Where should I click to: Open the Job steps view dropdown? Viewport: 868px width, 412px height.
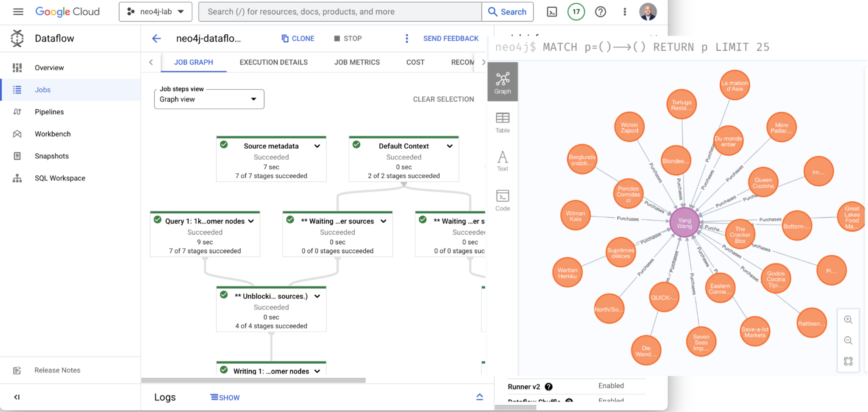(x=209, y=99)
